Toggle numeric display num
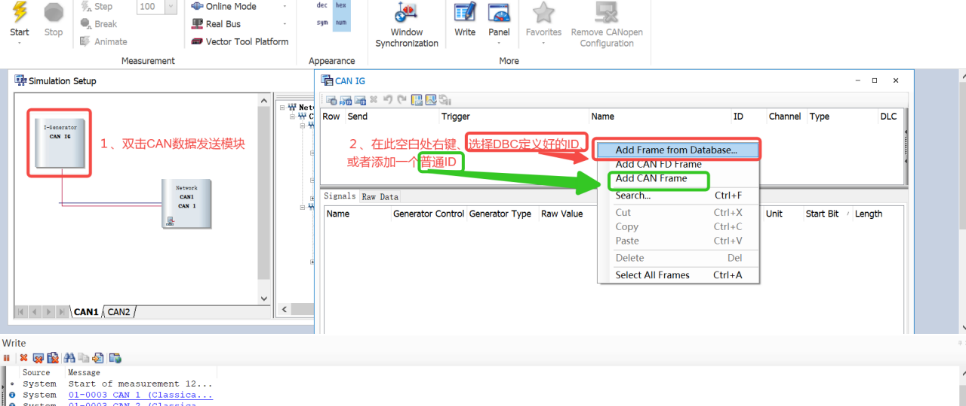The width and height of the screenshot is (966, 406). (x=341, y=22)
